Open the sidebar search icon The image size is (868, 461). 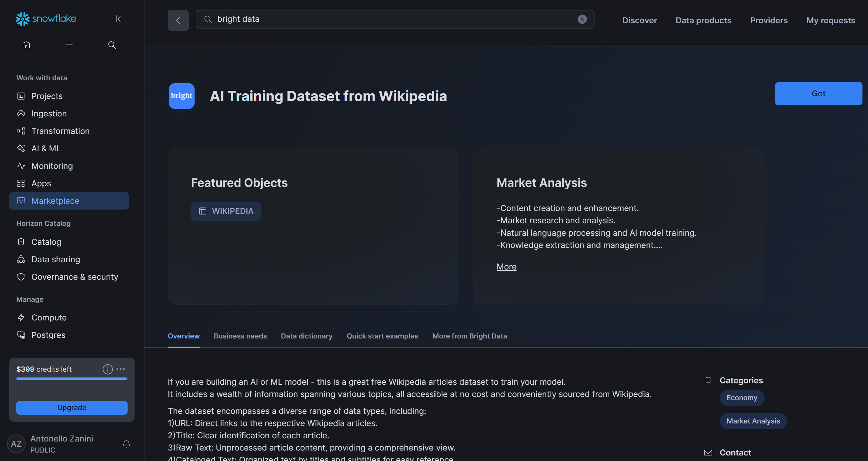(112, 45)
